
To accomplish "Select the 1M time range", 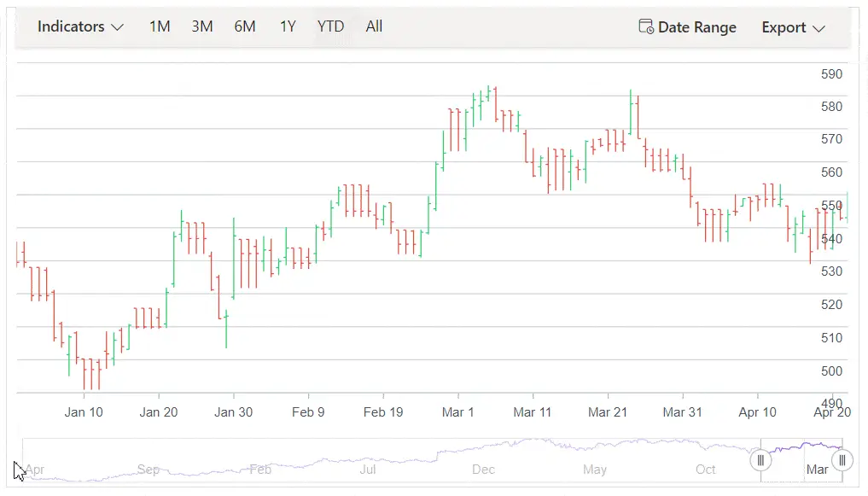I will [x=160, y=26].
